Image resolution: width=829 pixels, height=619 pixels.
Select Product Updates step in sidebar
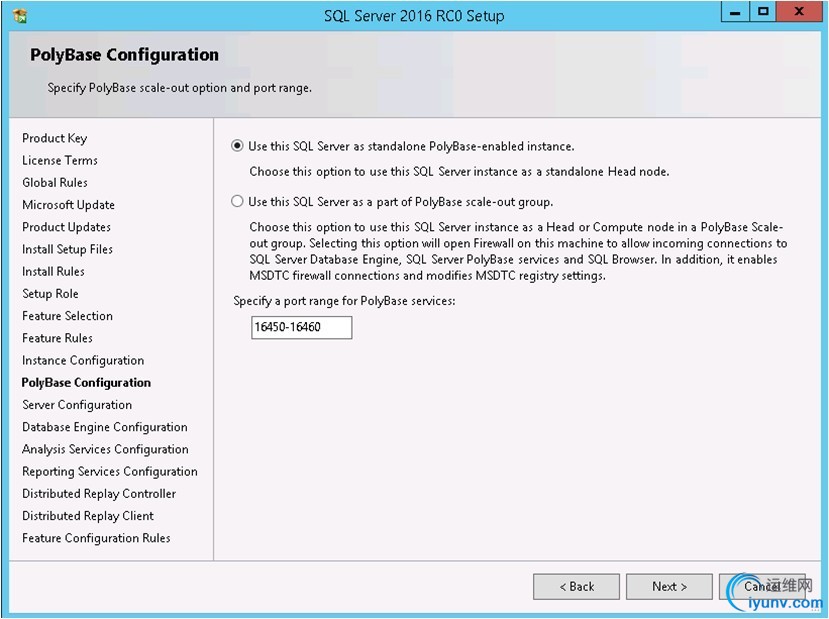point(67,227)
